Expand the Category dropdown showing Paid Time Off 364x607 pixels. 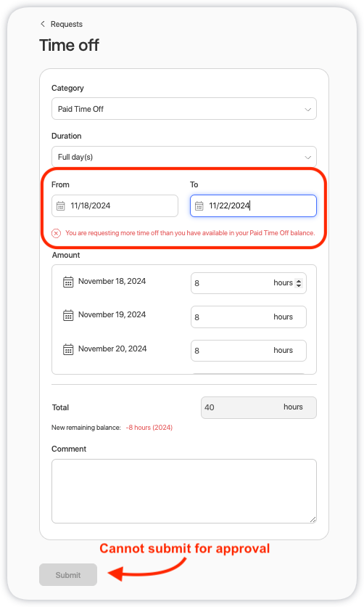tap(184, 109)
